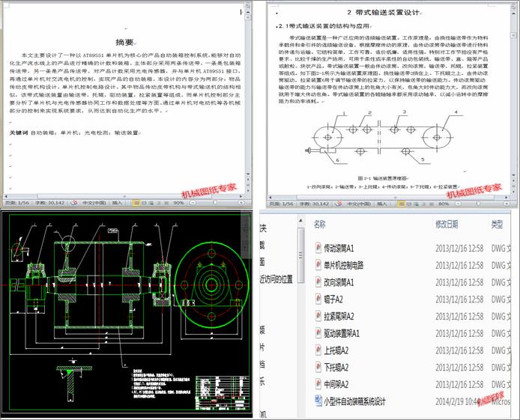Select Draft view in left Word window
The image size is (520, 420).
coord(166,203)
